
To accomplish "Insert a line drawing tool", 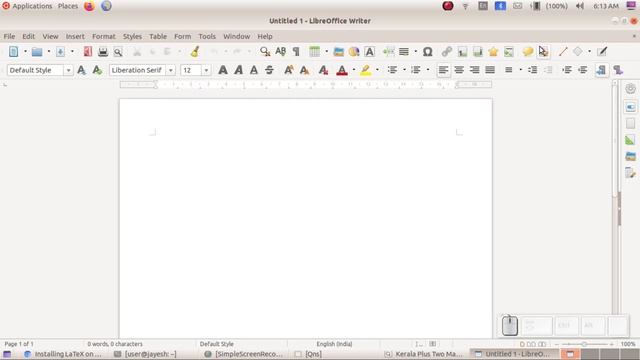I will tap(563, 51).
